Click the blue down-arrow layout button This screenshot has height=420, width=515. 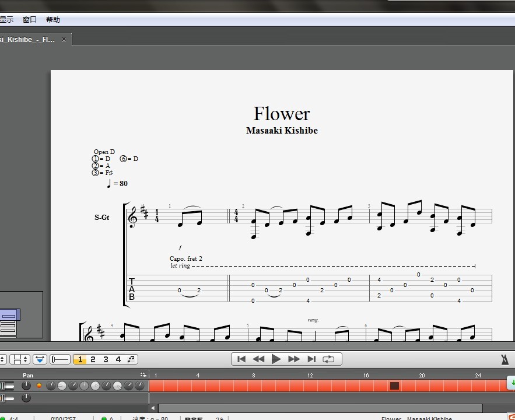40,359
